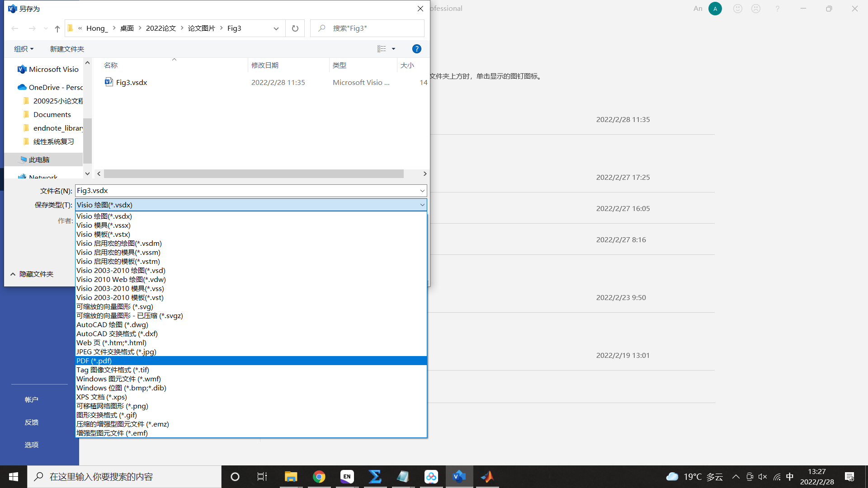Image resolution: width=868 pixels, height=488 pixels.
Task: Launch File Explorer from taskbar
Action: pyautogui.click(x=291, y=477)
